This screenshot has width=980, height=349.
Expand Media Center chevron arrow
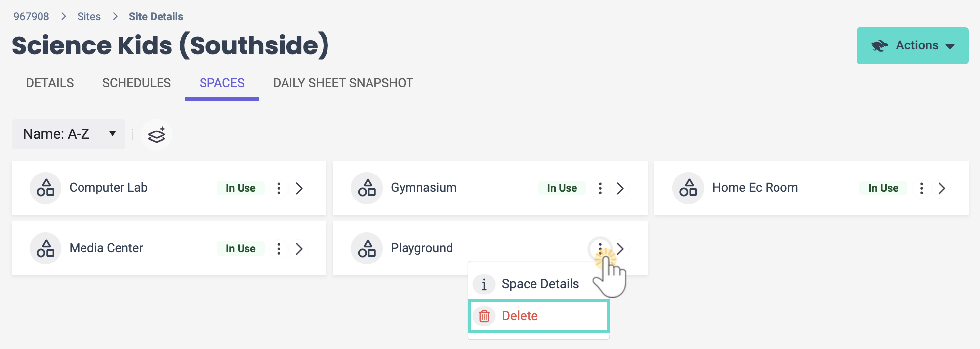point(299,249)
